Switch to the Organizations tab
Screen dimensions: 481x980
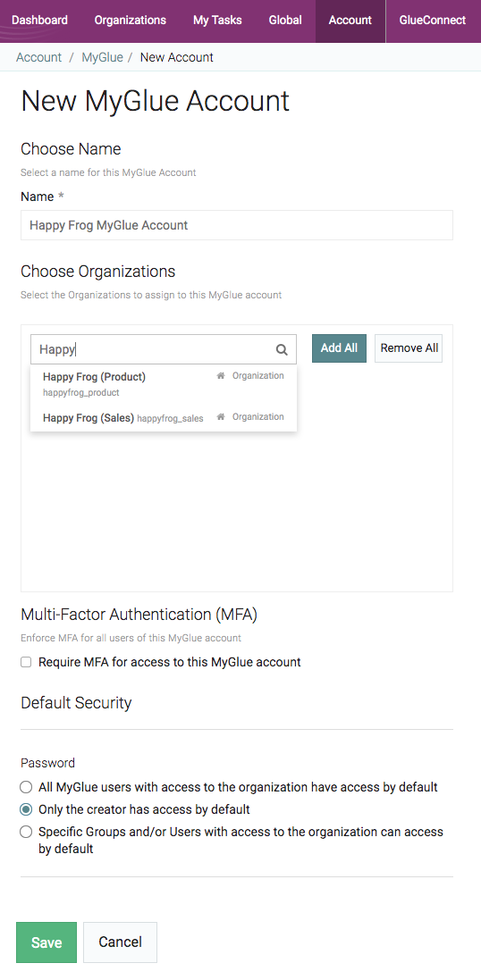pos(131,20)
